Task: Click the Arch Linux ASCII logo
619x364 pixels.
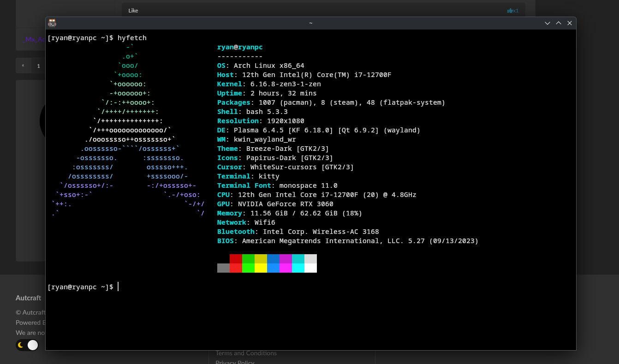Action: coord(128,129)
